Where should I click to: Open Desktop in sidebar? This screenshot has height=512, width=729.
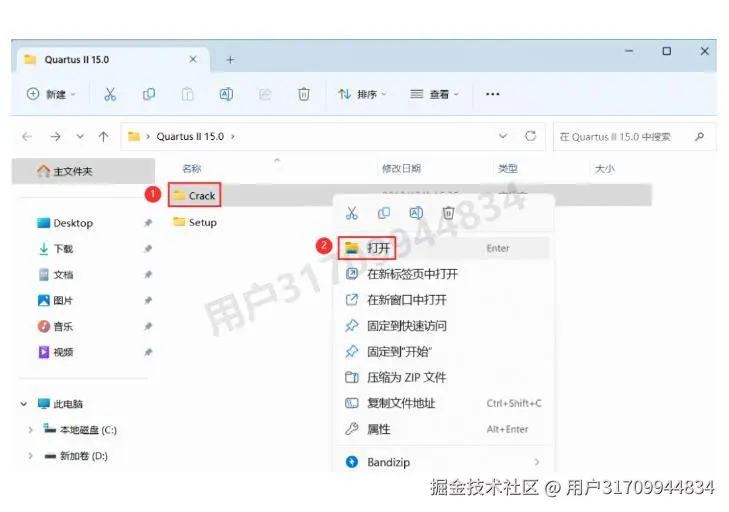(x=73, y=223)
